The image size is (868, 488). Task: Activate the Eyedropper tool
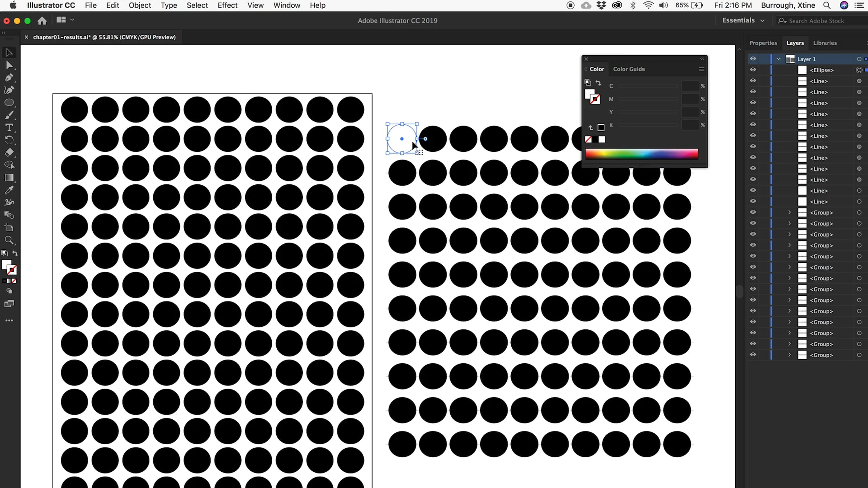(9, 190)
